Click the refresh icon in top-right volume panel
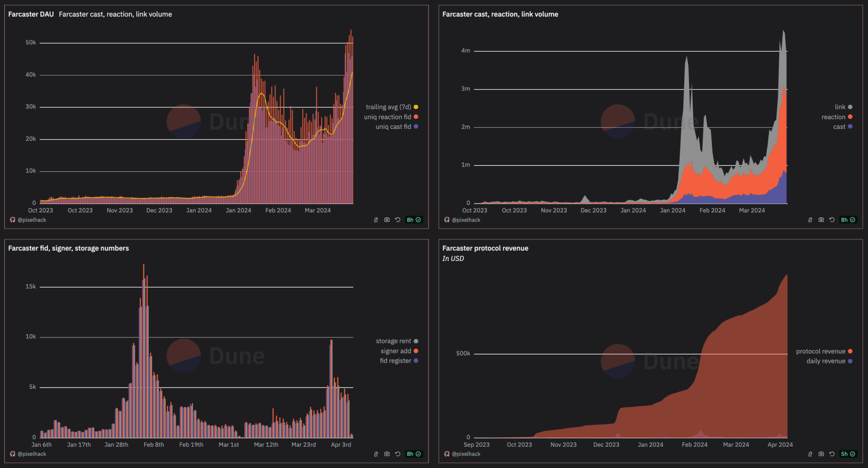 (832, 220)
